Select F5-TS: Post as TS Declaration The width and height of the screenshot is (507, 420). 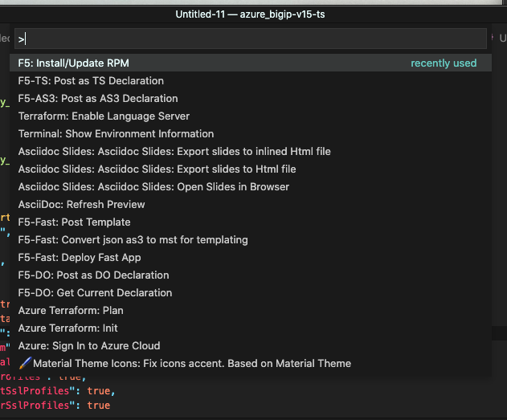coord(91,81)
